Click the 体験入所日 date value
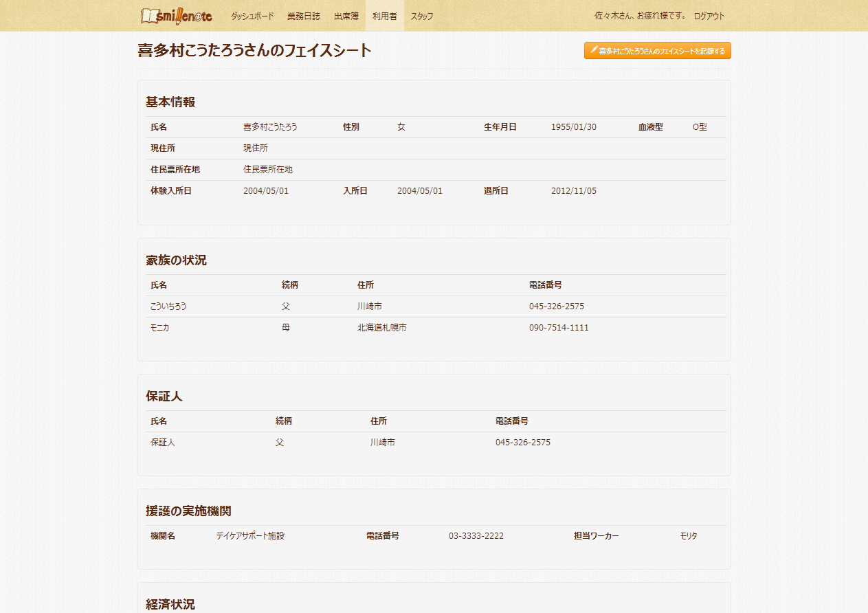This screenshot has height=613, width=868. click(266, 191)
